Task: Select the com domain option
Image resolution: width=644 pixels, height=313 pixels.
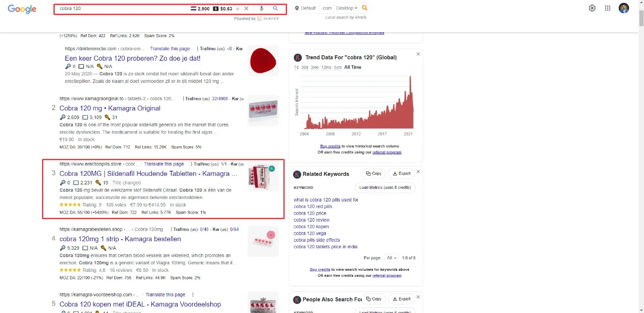Action: click(x=327, y=8)
